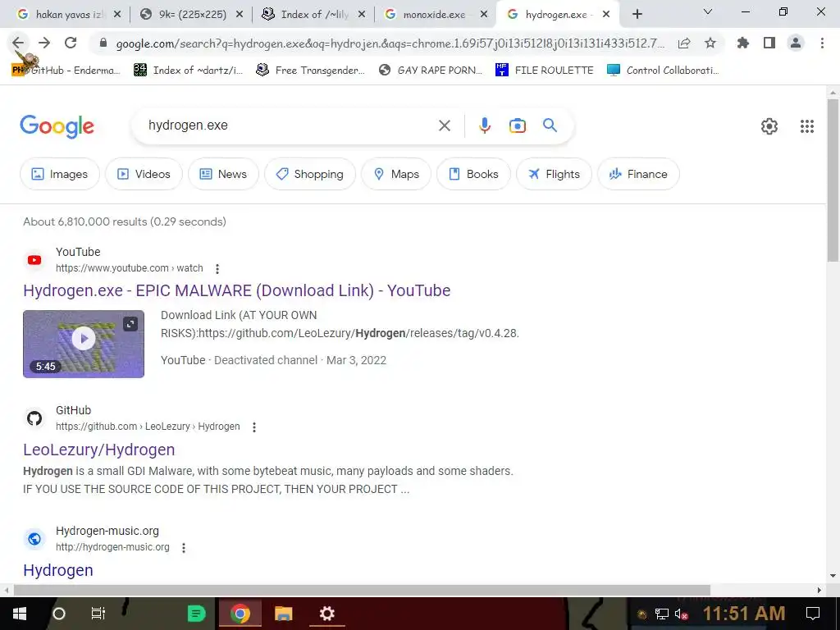Switch to Index of /~lily tab

315,15
